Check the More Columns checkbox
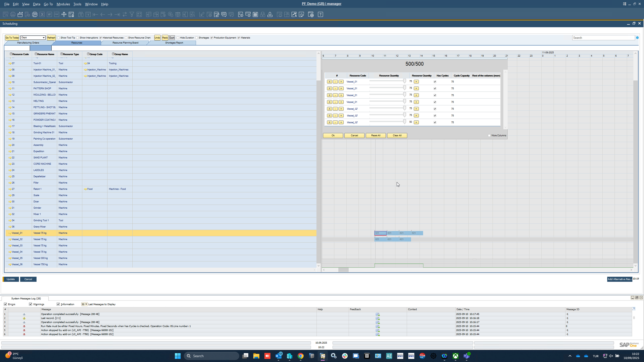644x362 pixels. (x=489, y=136)
